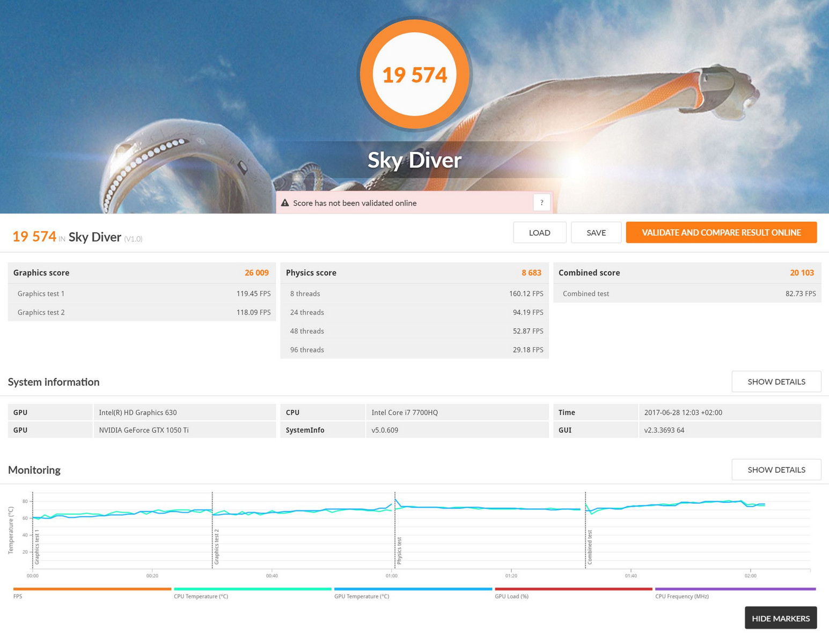
Task: Select the Physics test chart marker
Action: coord(399,551)
